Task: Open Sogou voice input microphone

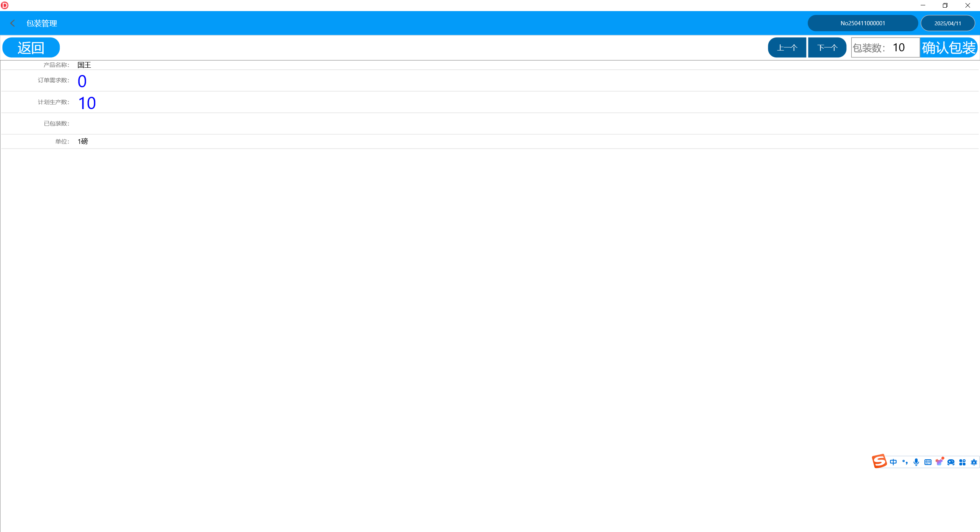Action: pos(916,462)
